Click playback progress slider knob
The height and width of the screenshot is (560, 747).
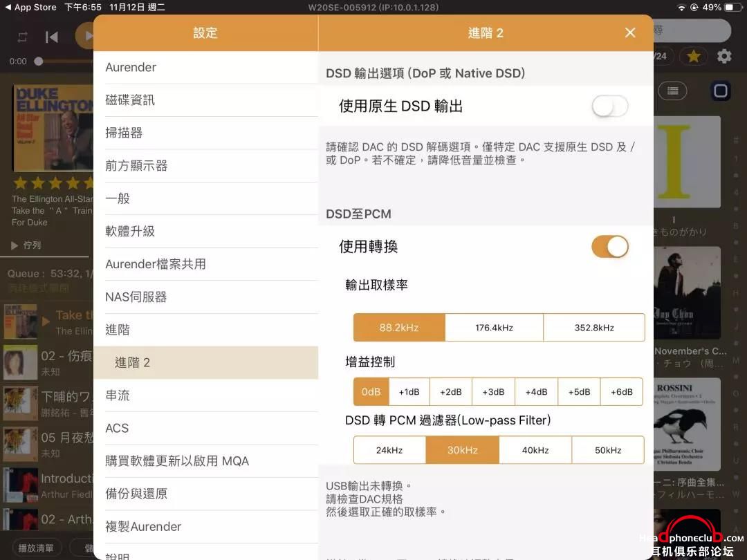[39, 61]
